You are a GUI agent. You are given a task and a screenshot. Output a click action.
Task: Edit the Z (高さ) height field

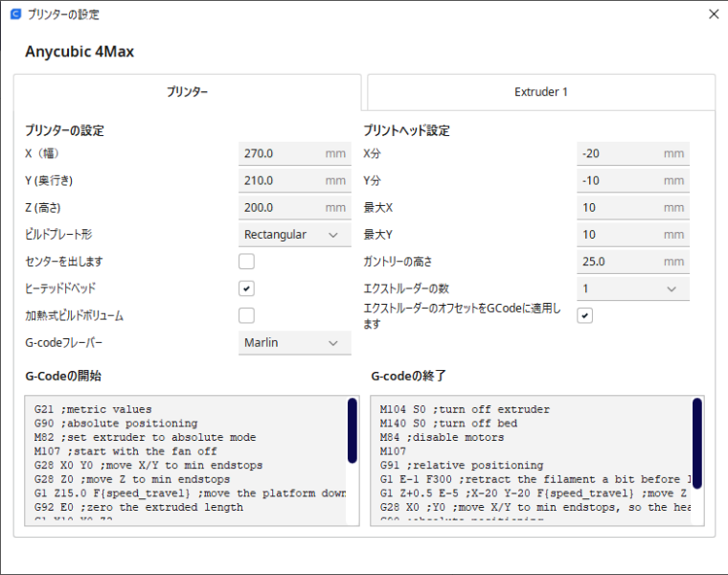pyautogui.click(x=295, y=208)
